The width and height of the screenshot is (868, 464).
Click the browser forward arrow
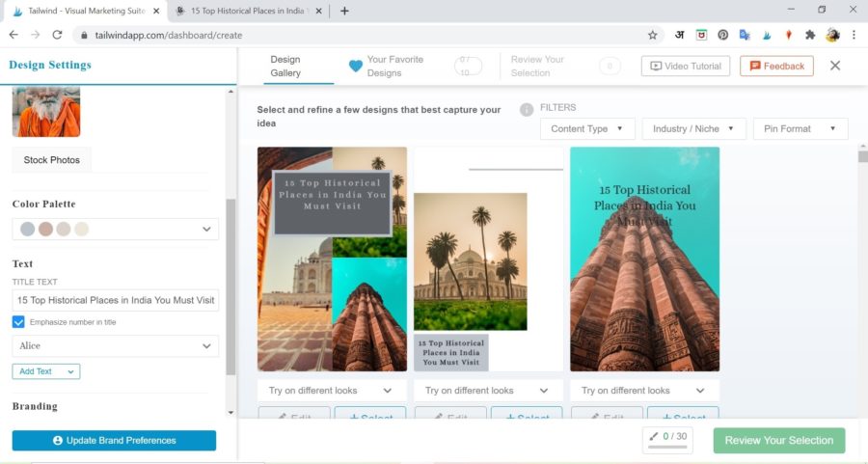pos(36,35)
